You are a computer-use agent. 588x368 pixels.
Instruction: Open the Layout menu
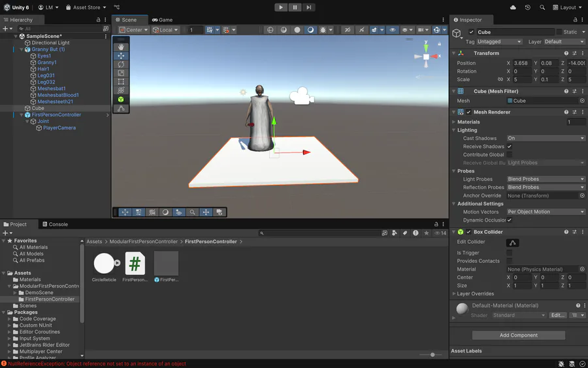tap(567, 7)
